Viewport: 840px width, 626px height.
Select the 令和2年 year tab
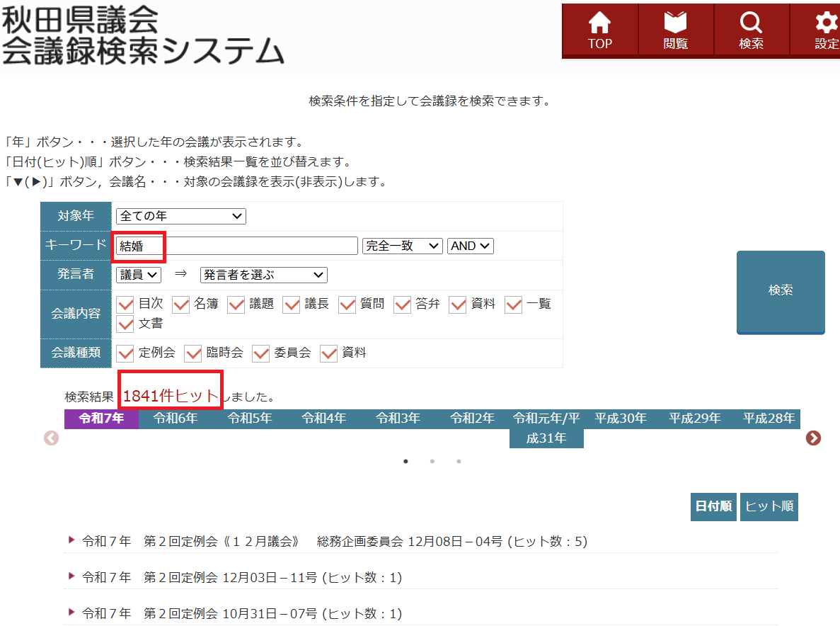pos(472,419)
